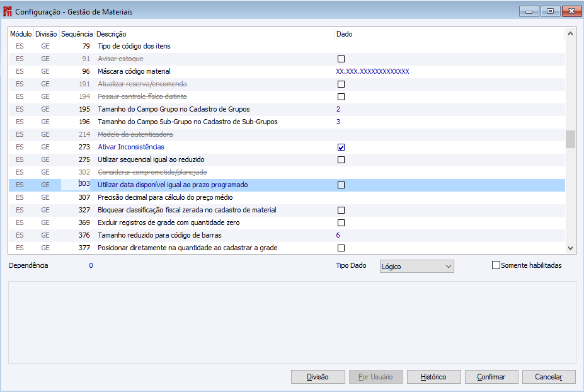Toggle Bloquear classificação fiscal zerada checkbox
The height and width of the screenshot is (392, 584).
341,210
